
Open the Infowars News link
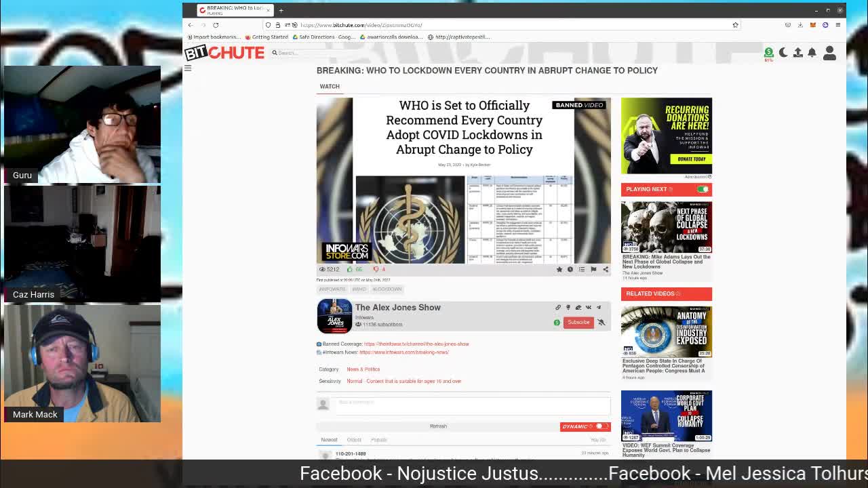tap(404, 352)
